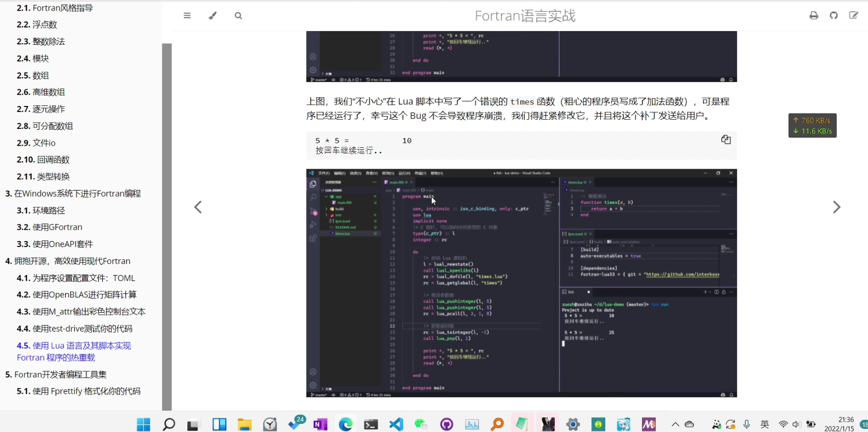This screenshot has height=432, width=868.
Task: Open chapter 2.5 数组
Action: [33, 75]
